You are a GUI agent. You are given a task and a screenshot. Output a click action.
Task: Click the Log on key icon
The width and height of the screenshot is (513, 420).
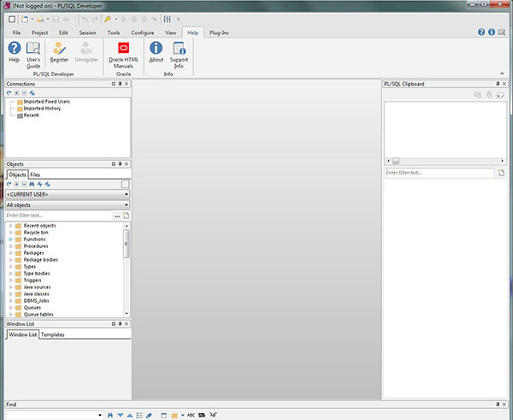[x=108, y=20]
